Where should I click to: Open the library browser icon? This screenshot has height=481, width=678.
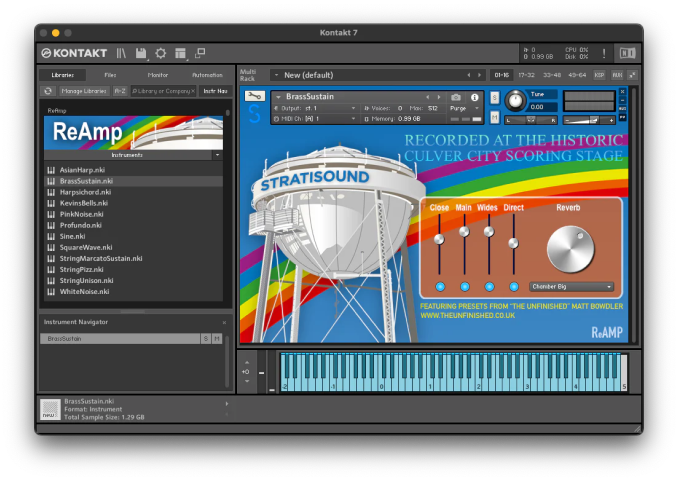pyautogui.click(x=121, y=53)
